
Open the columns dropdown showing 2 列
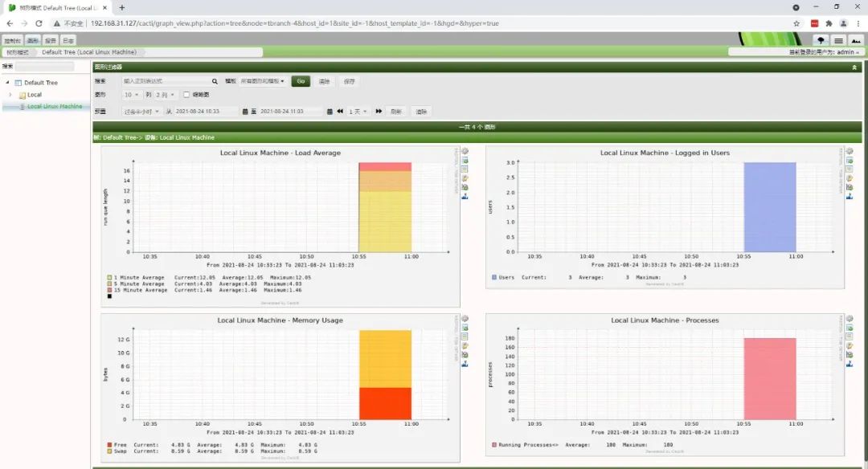[165, 95]
